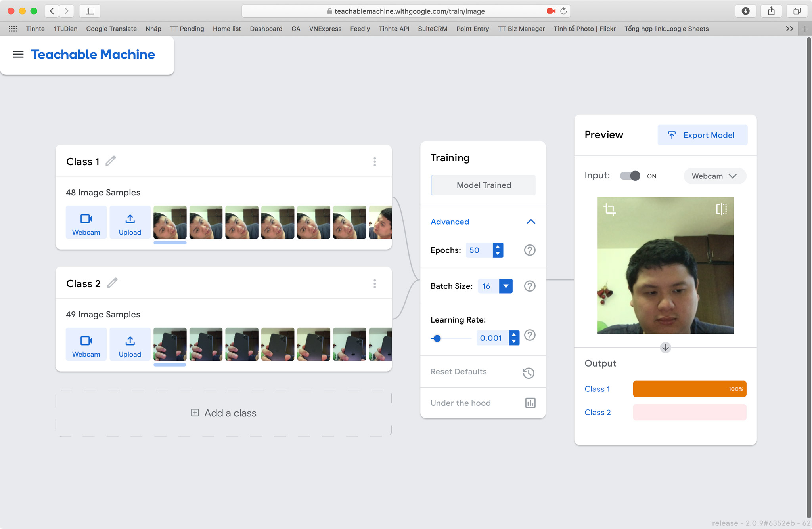The width and height of the screenshot is (812, 529).
Task: Open the VNExpress bookmark
Action: (x=325, y=29)
